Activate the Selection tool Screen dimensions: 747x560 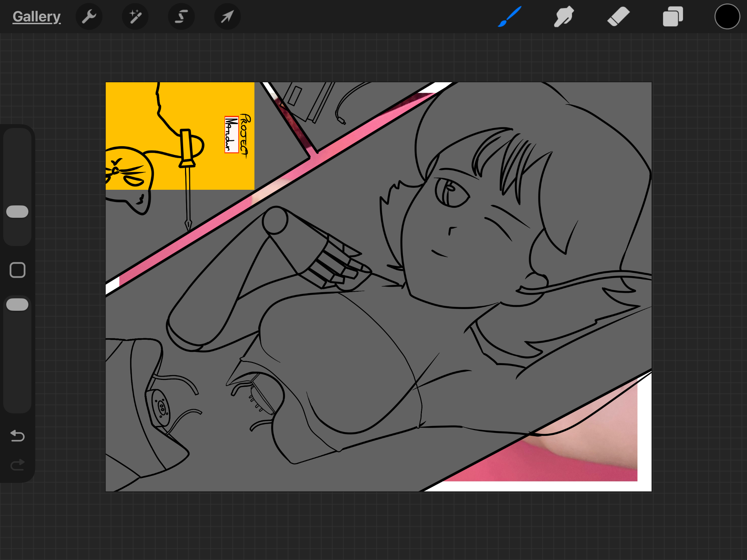click(181, 17)
